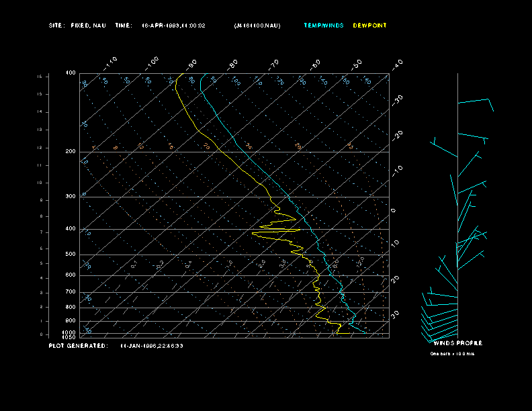Click the -40 isotherm label at top right

pyautogui.click(x=396, y=64)
